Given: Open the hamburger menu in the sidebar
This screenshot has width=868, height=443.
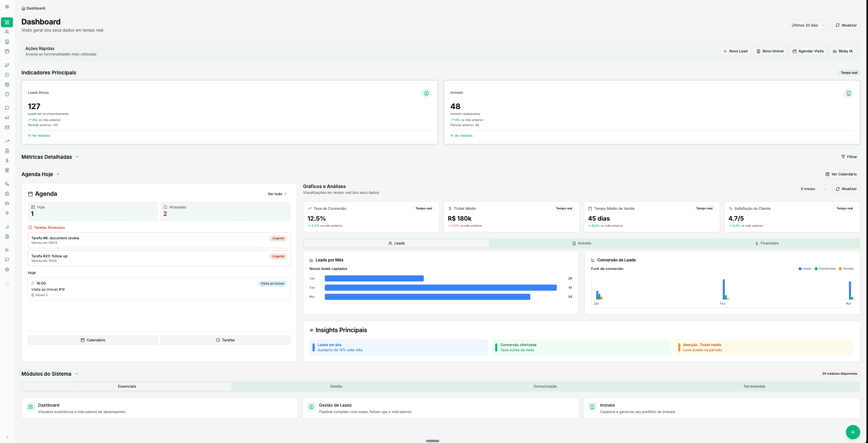Looking at the screenshot, I should click(x=7, y=7).
